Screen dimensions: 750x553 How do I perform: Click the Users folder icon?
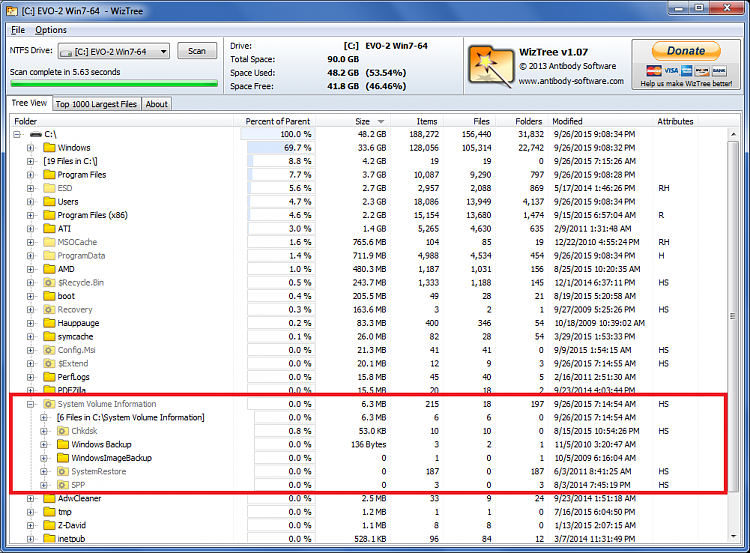(x=49, y=201)
